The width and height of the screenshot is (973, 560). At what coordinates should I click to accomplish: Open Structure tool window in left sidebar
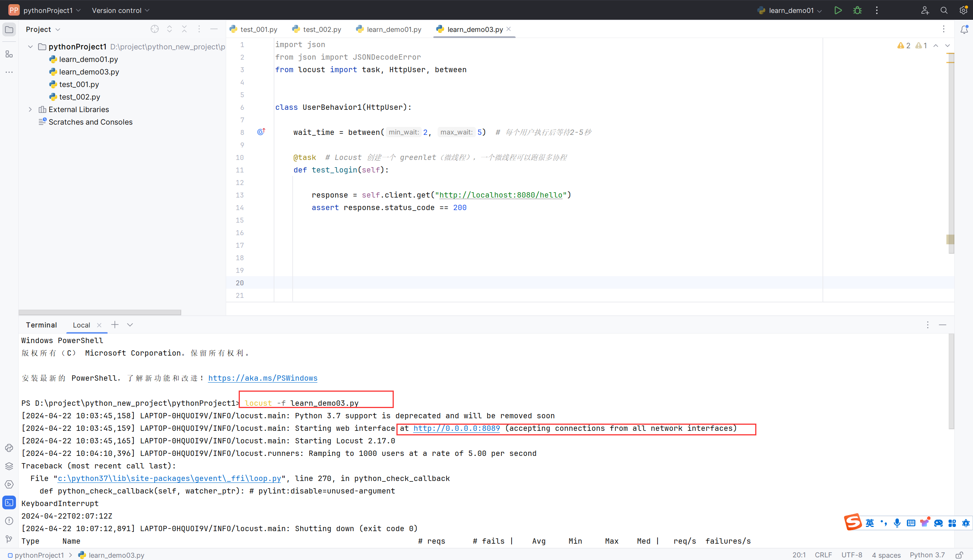click(x=9, y=54)
